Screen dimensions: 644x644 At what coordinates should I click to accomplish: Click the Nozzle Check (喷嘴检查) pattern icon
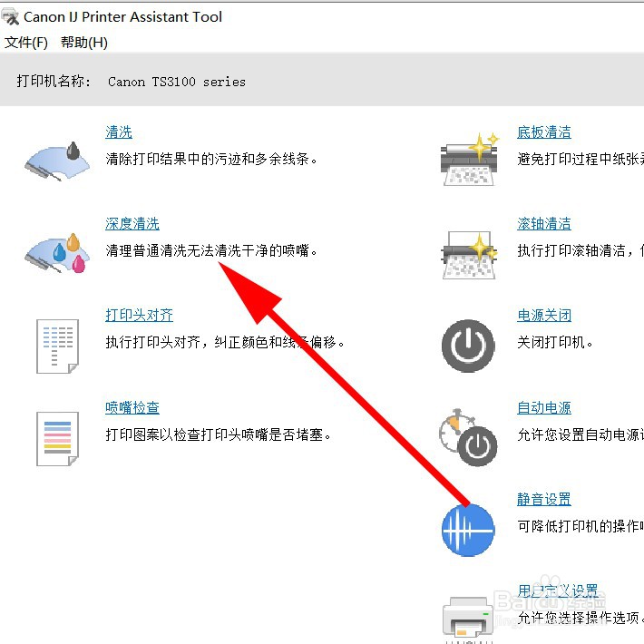(x=57, y=439)
